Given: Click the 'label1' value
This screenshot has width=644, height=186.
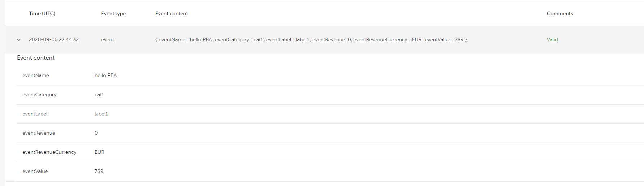Looking at the screenshot, I should tap(101, 114).
